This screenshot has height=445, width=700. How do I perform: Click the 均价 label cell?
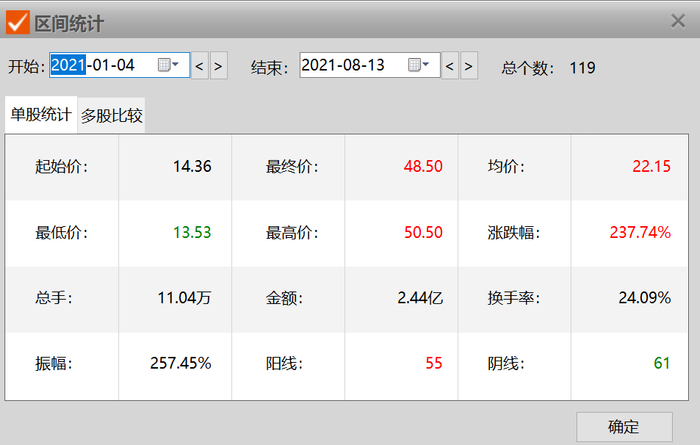[x=514, y=167]
